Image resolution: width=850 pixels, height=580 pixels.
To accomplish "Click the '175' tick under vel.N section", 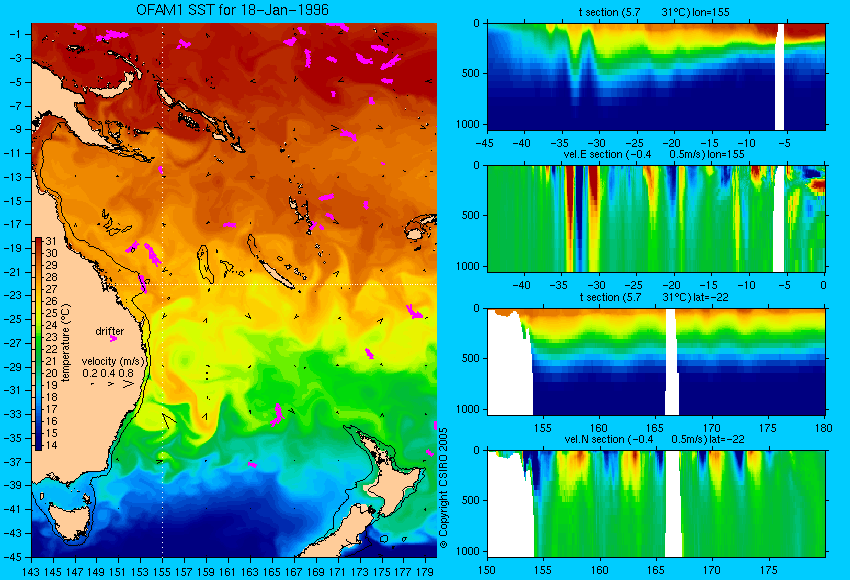I will point(768,570).
